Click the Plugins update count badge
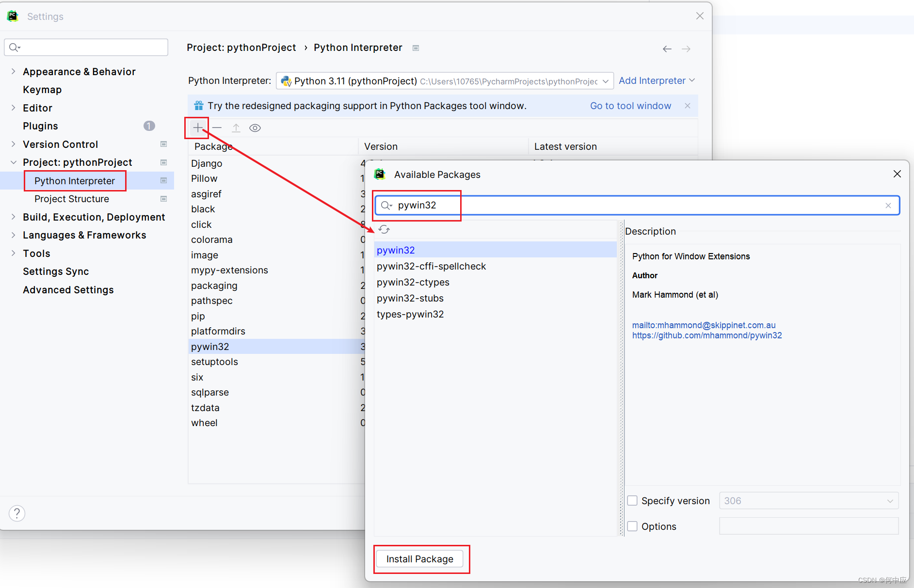Viewport: 914px width, 588px height. point(149,126)
